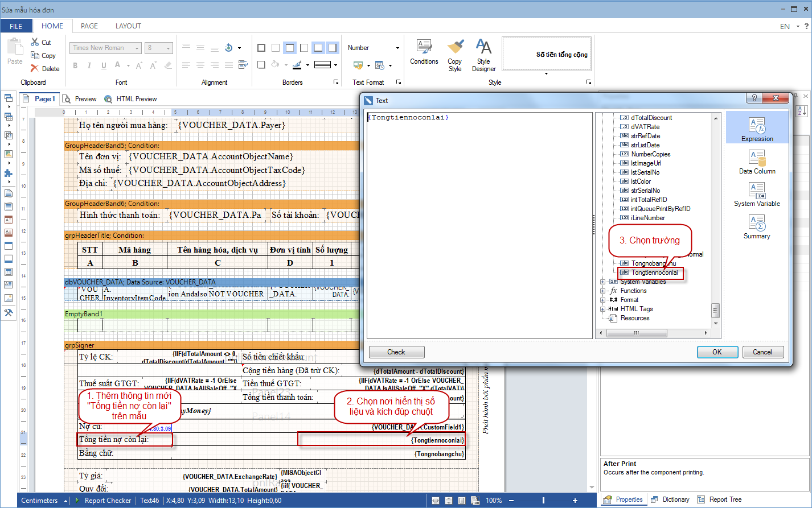Toggle the top border option
Image resolution: width=812 pixels, height=508 pixels.
(290, 48)
